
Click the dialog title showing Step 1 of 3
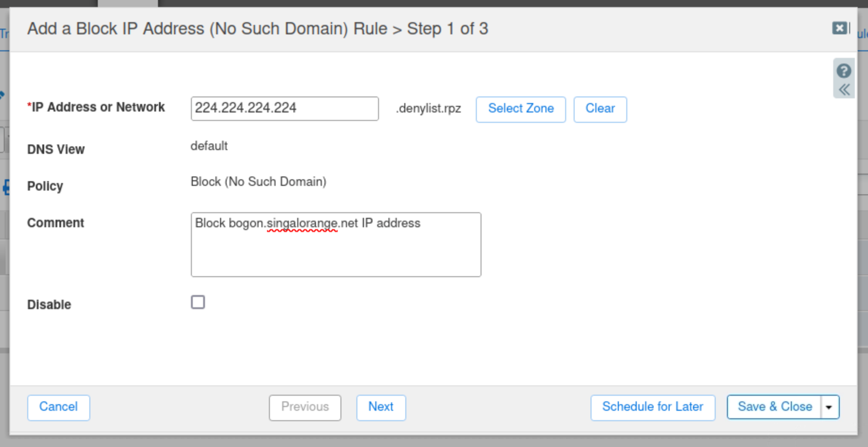coord(258,29)
